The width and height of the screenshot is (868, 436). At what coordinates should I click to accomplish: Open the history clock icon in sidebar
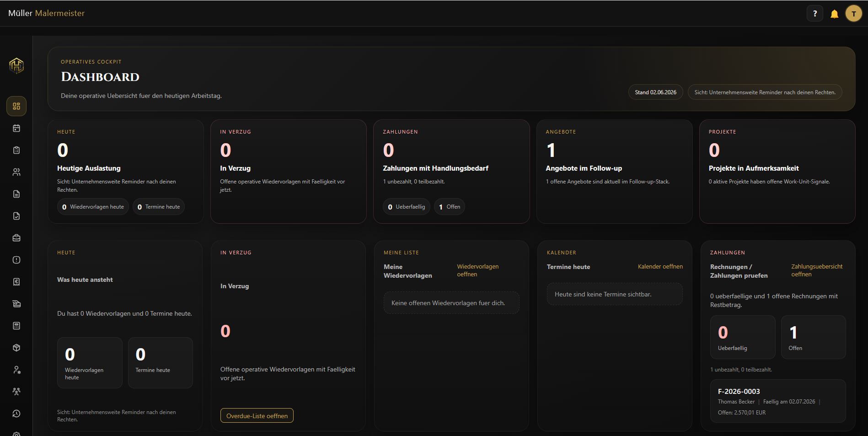click(x=16, y=414)
